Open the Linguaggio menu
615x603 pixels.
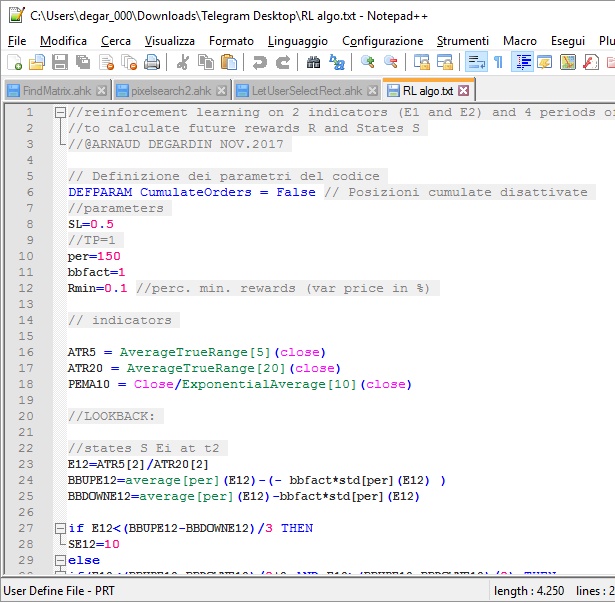click(297, 40)
